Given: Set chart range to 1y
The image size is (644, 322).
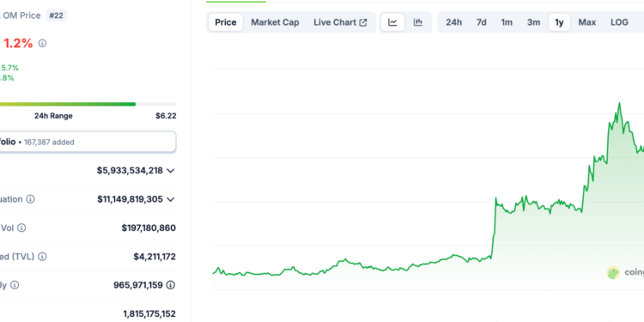Looking at the screenshot, I should 559,22.
